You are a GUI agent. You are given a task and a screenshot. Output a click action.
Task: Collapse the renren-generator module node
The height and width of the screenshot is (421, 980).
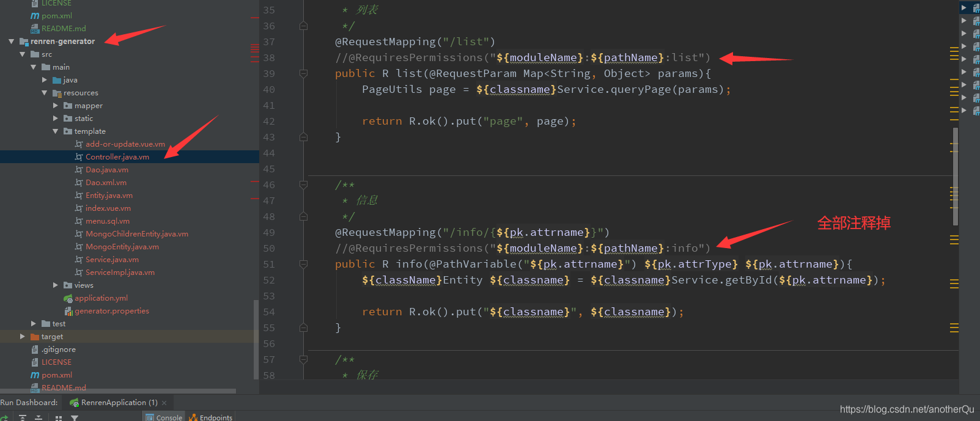tap(11, 42)
